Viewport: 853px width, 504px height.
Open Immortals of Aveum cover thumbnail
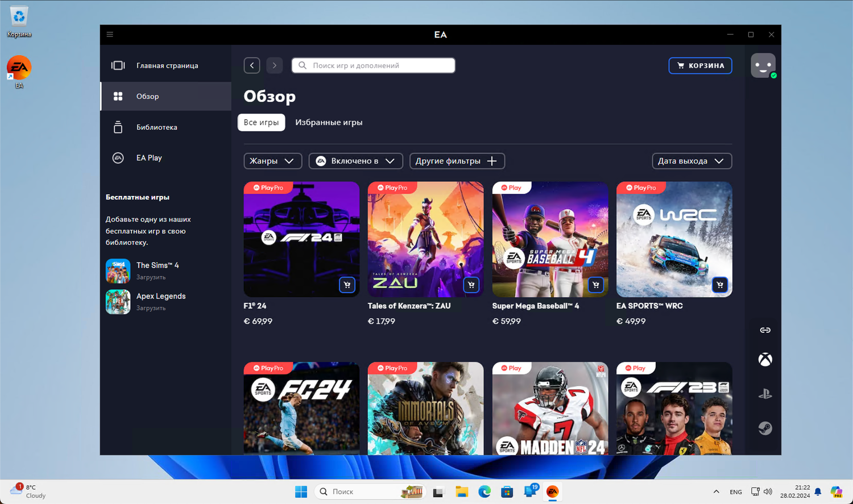(x=425, y=409)
